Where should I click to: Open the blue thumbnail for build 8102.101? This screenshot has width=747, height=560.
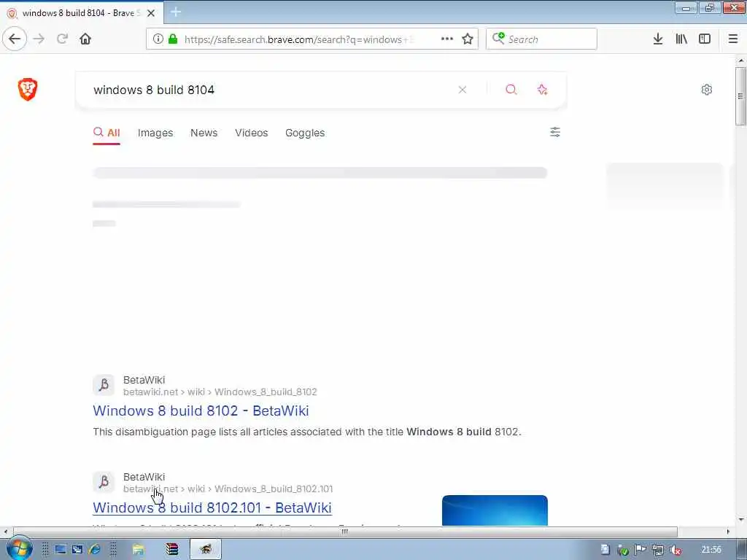coord(495,510)
